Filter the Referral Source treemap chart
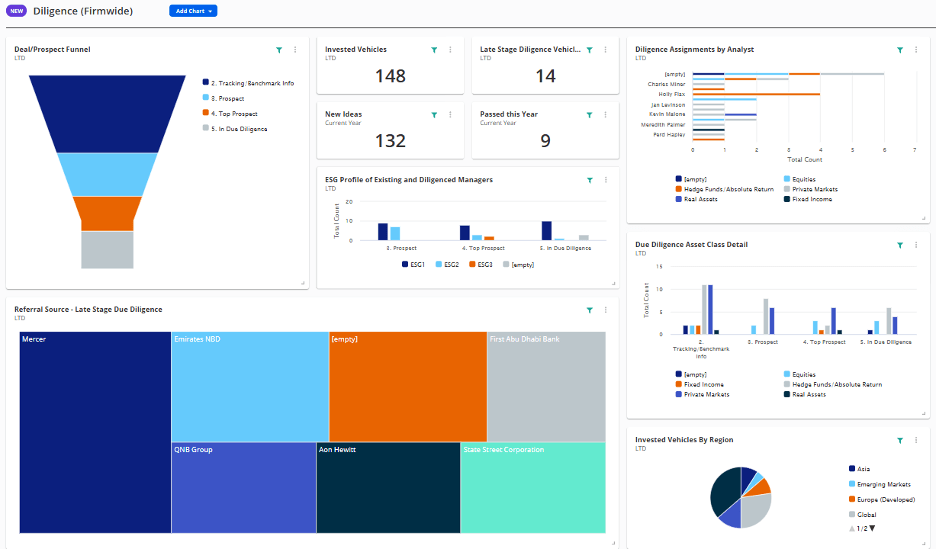 (x=590, y=310)
